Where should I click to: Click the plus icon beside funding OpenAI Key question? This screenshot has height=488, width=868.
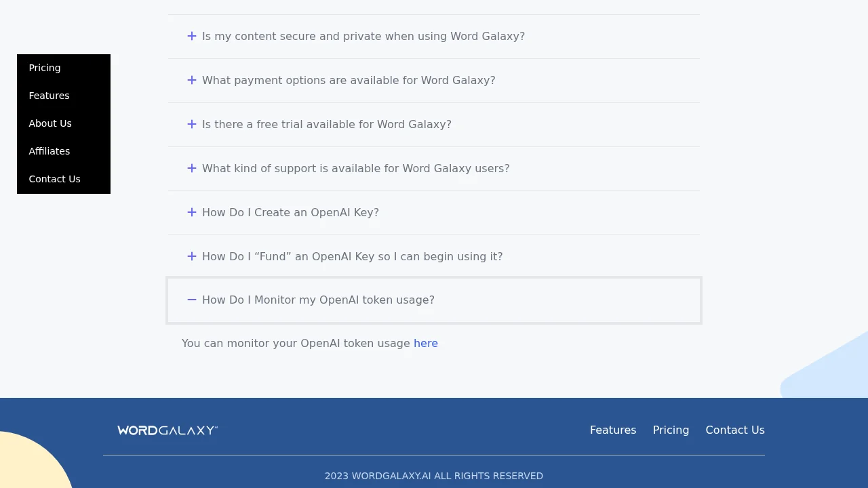[x=192, y=256]
